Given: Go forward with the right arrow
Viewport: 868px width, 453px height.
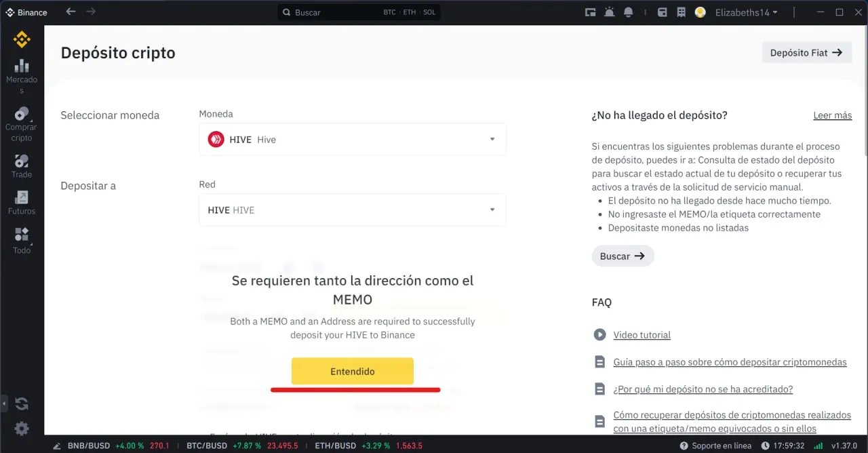Looking at the screenshot, I should [91, 12].
